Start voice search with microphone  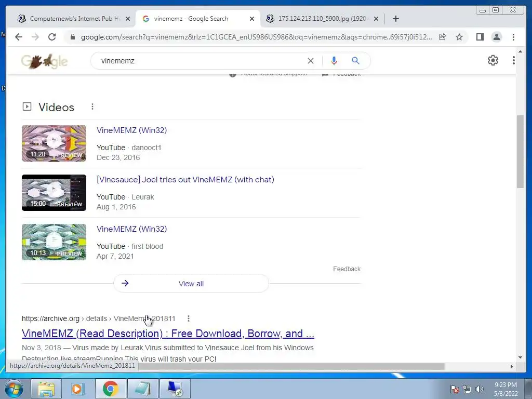pyautogui.click(x=334, y=61)
